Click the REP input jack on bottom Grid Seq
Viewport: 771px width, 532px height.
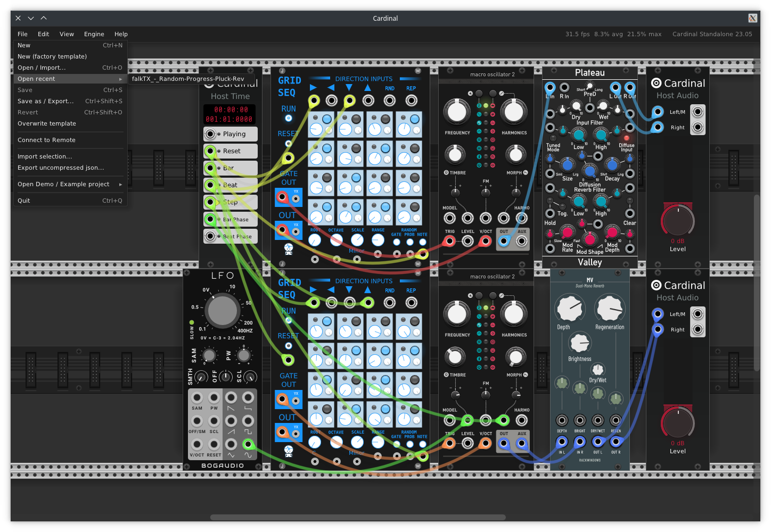coord(411,302)
